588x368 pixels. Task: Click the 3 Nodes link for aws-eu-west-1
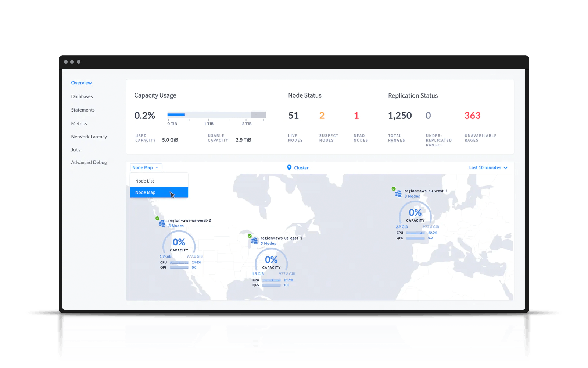point(412,196)
